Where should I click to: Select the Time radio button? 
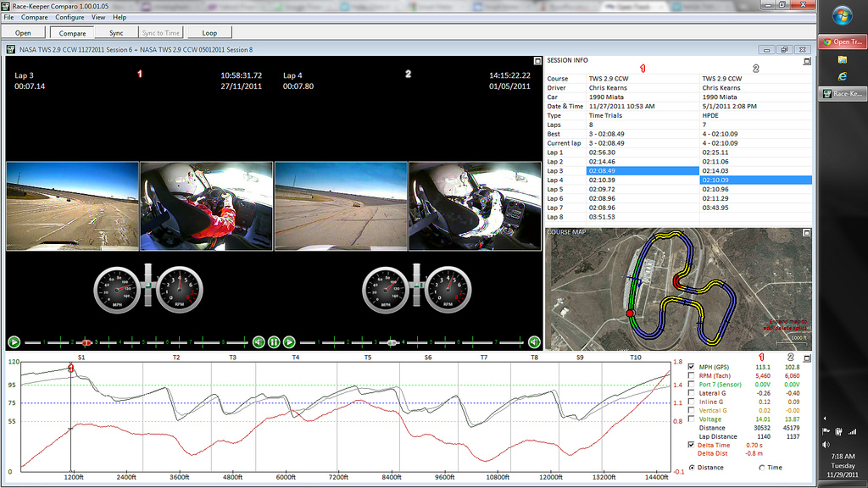click(x=761, y=467)
